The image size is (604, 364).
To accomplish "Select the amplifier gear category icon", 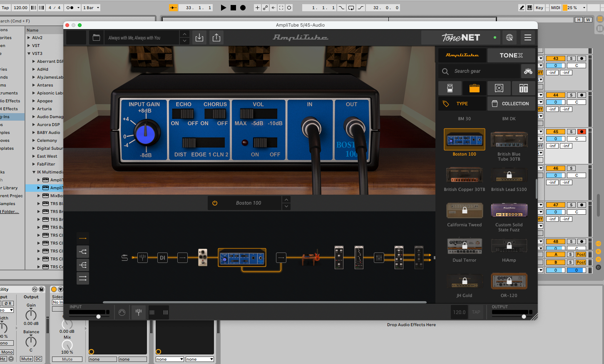I will point(475,88).
